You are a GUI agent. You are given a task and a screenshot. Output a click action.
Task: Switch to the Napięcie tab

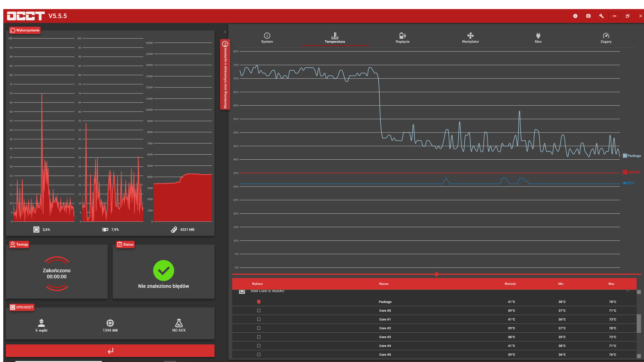pyautogui.click(x=402, y=38)
